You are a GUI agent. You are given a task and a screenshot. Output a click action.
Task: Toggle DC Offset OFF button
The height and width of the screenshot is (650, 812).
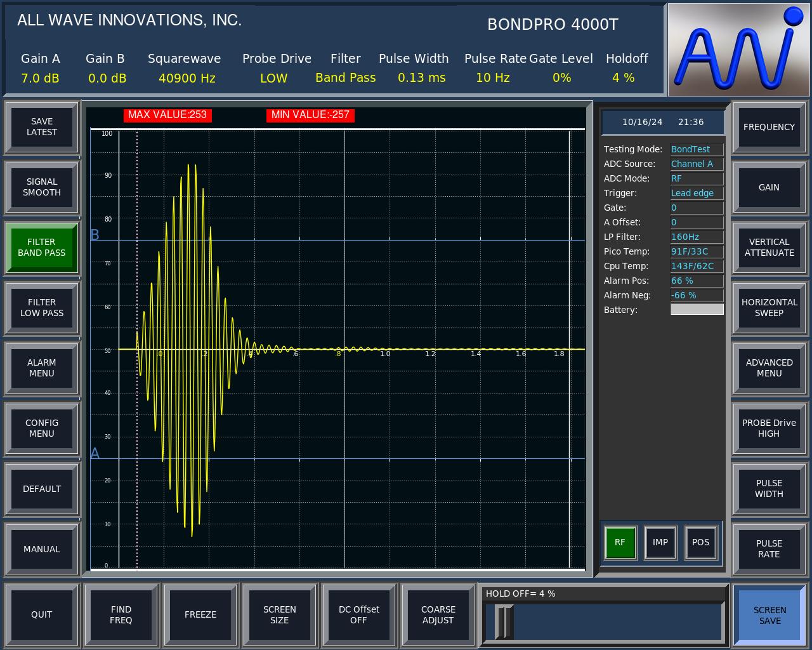tap(359, 614)
